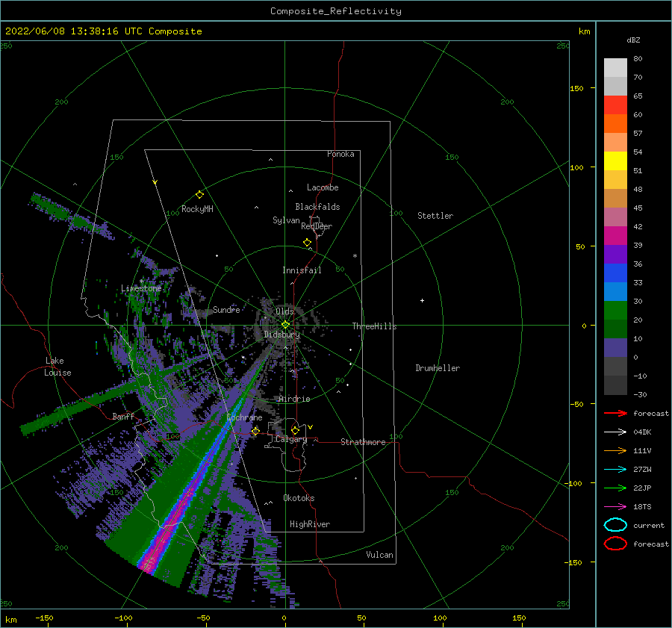Viewport: 672px width, 628px height.
Task: Click the yellow radar-site diamond near Olds
Action: tap(285, 325)
